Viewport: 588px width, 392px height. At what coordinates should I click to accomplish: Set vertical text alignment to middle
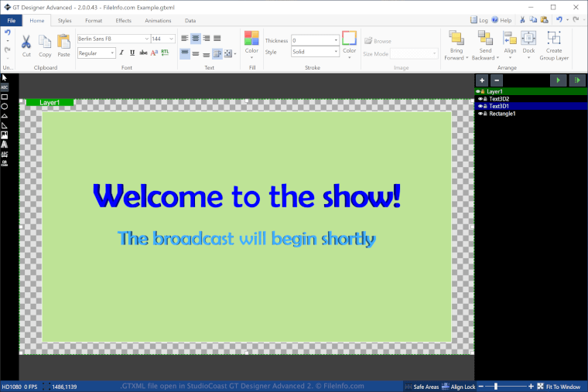pyautogui.click(x=196, y=53)
